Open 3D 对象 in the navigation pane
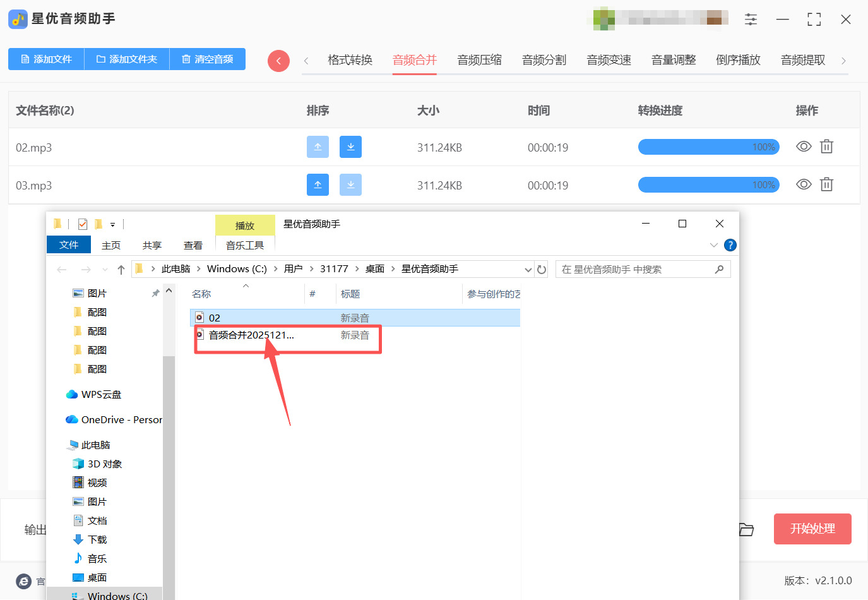 pos(97,464)
